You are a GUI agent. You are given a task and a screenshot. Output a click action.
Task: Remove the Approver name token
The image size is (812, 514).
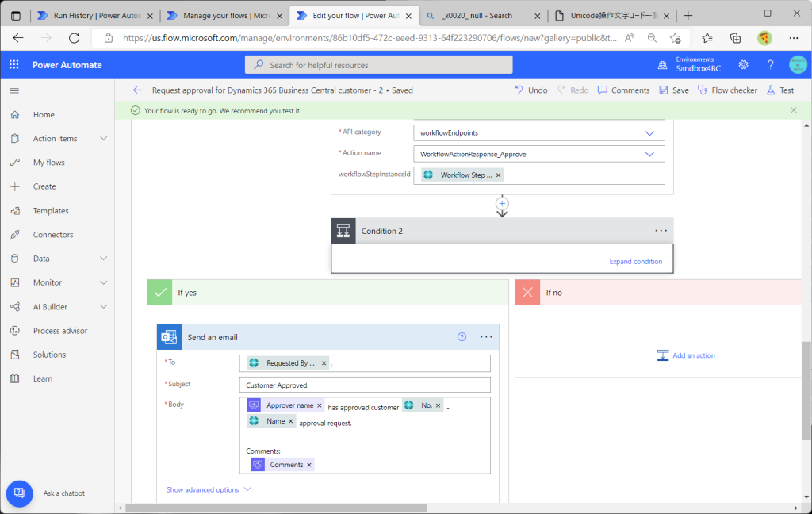319,405
